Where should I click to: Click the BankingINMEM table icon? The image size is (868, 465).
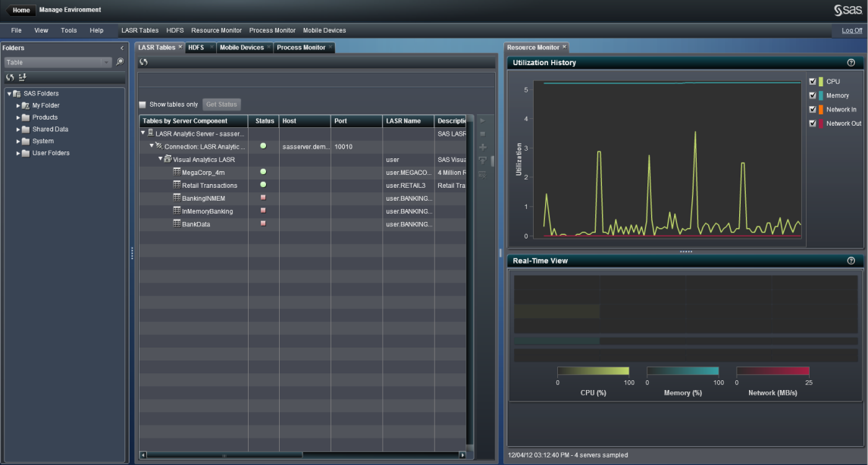click(177, 198)
